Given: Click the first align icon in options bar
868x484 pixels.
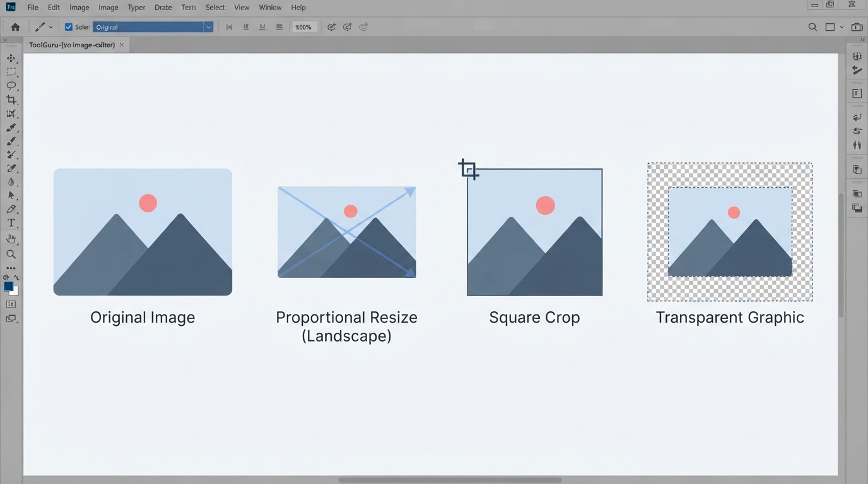Looking at the screenshot, I should click(229, 27).
